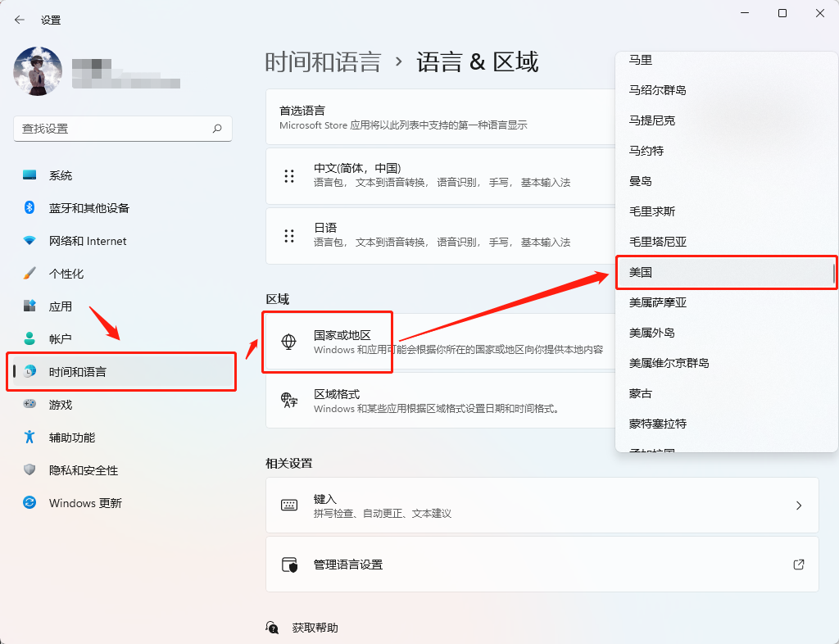Select 马提尼克 in the country list

click(726, 120)
